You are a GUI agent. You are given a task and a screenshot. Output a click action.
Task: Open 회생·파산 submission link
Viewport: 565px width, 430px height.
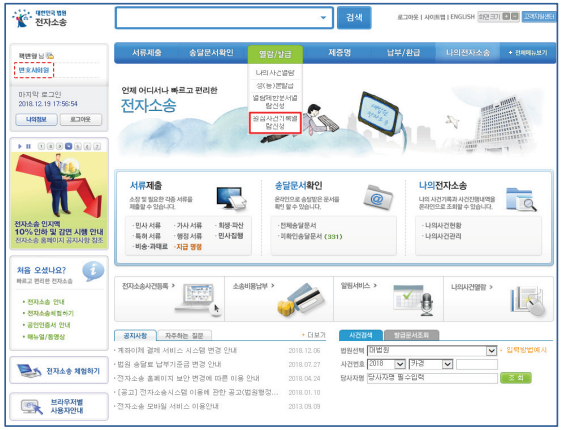[230, 226]
